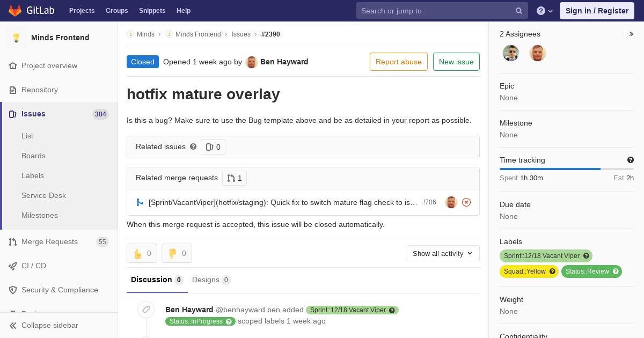Viewport: 644px width, 338px height.
Task: Open Milestones in sidebar
Action: point(40,216)
